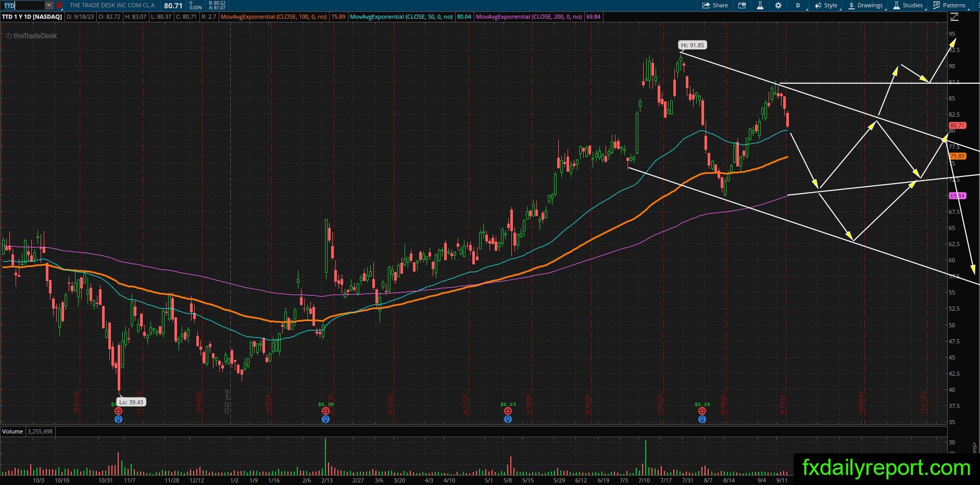
Task: Click the ask quote A: 81.07
Action: (216, 8)
